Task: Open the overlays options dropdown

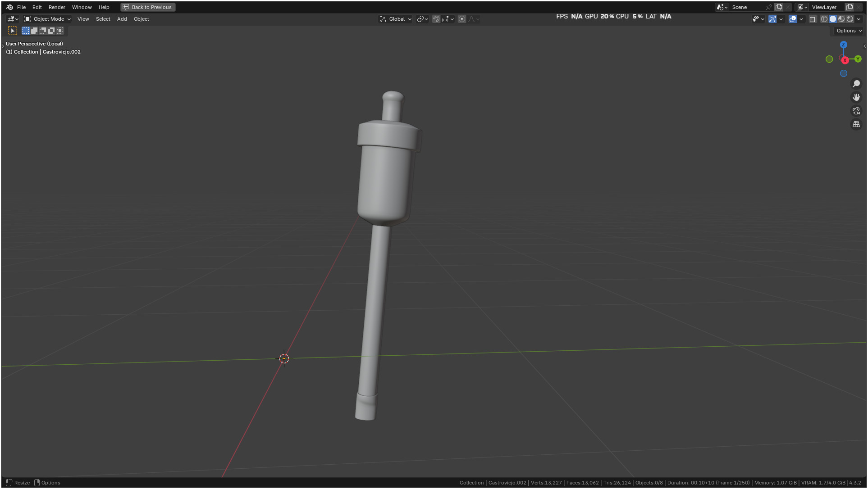Action: coord(801,19)
